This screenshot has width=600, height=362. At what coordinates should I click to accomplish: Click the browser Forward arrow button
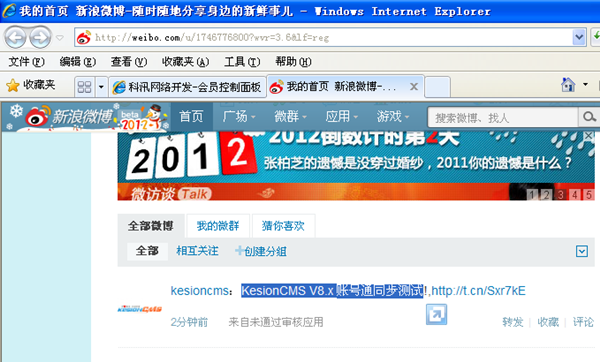point(41,38)
